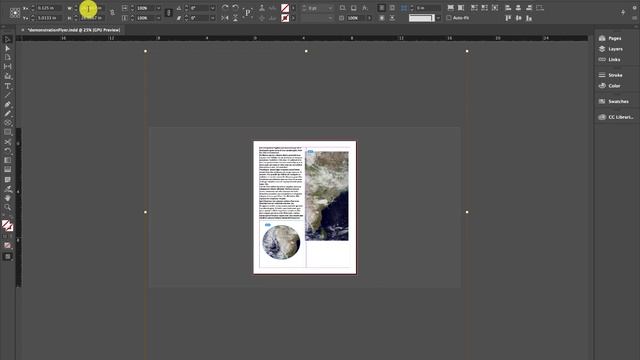Select the Line tool

click(7, 95)
